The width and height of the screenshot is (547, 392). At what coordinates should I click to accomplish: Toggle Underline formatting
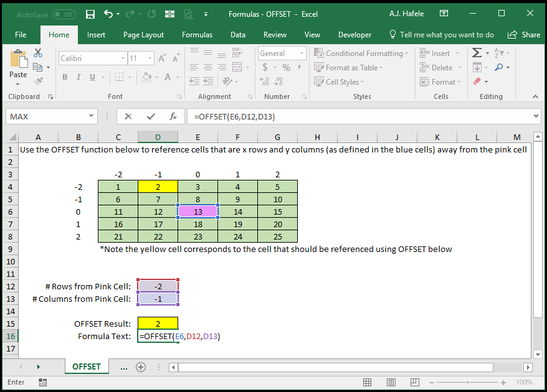point(92,77)
